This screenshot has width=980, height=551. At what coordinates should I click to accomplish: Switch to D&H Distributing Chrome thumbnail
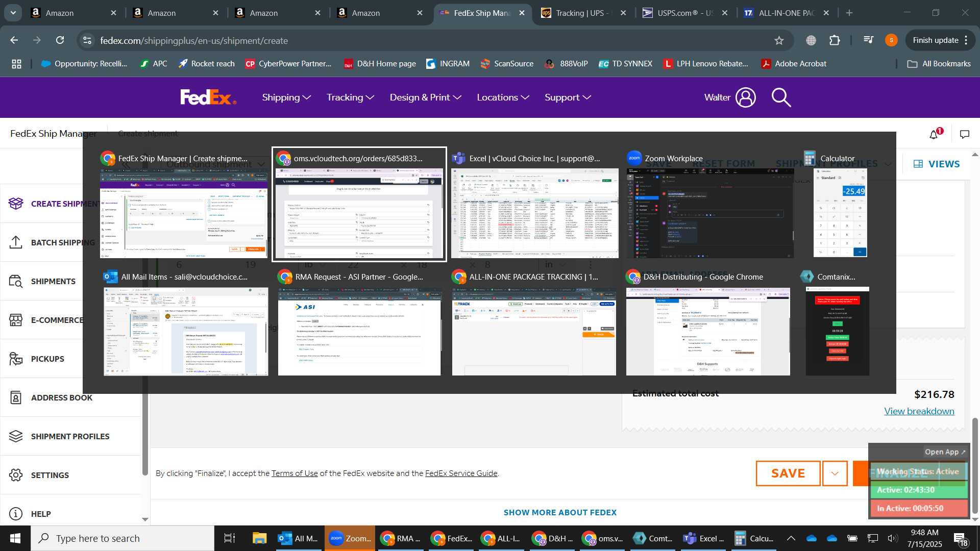(x=708, y=323)
